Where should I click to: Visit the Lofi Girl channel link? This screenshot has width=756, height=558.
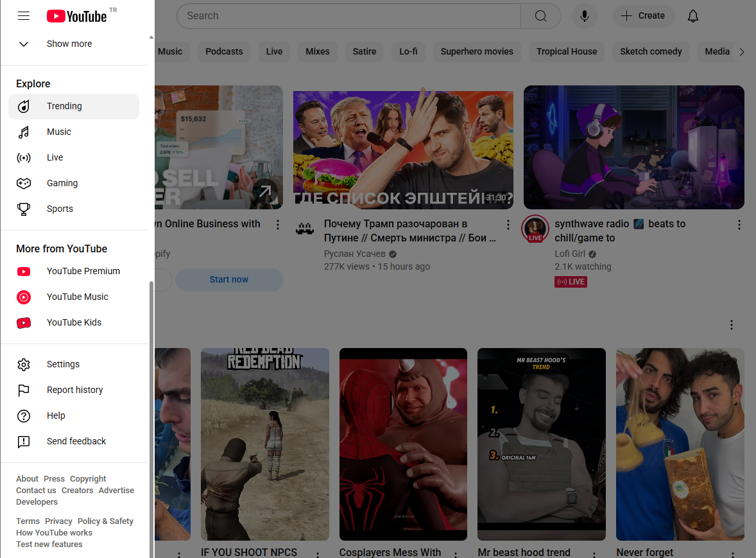point(569,254)
